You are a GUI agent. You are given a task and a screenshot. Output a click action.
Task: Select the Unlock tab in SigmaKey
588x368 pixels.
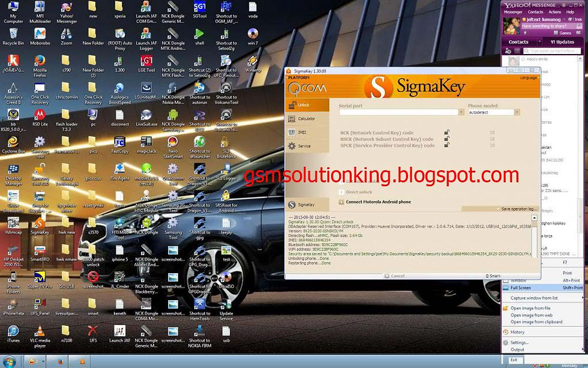click(x=307, y=105)
